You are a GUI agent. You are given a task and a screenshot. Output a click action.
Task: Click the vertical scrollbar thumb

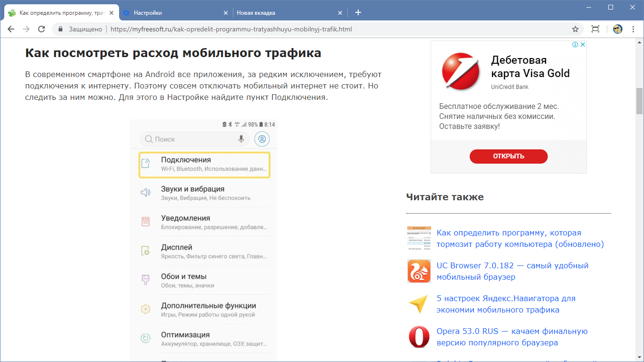(x=639, y=101)
